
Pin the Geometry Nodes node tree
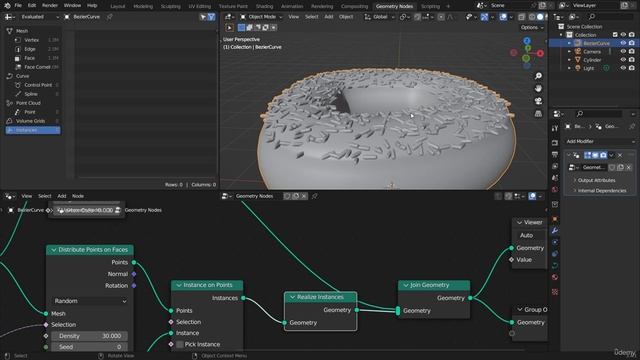point(315,196)
